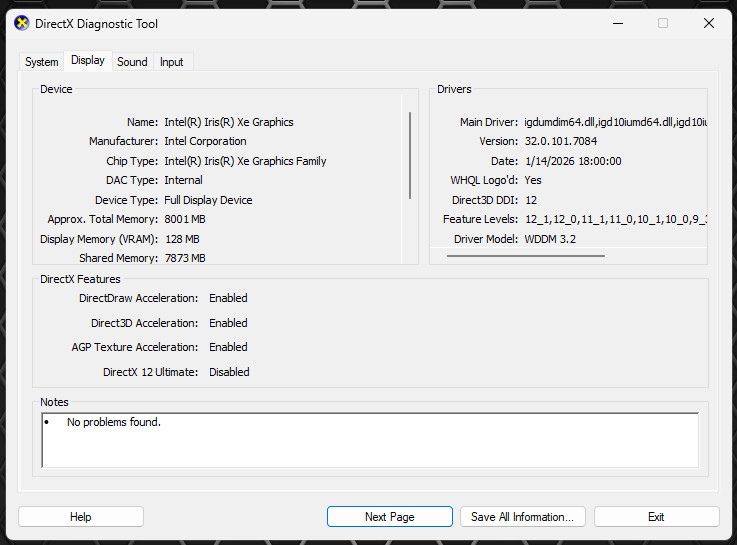Click the Direct3D Acceleration 'Enabled' value

click(x=228, y=323)
